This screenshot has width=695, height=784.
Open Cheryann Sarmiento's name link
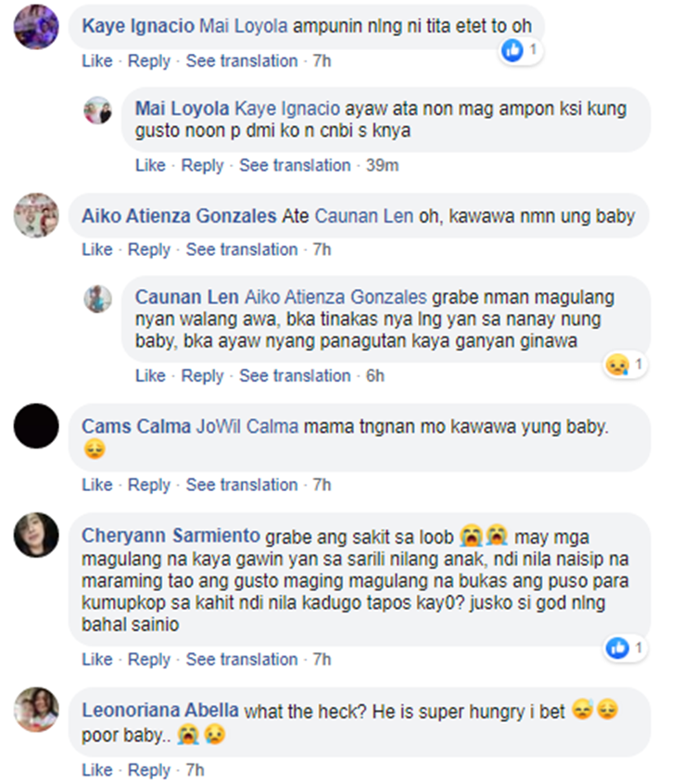tap(171, 536)
